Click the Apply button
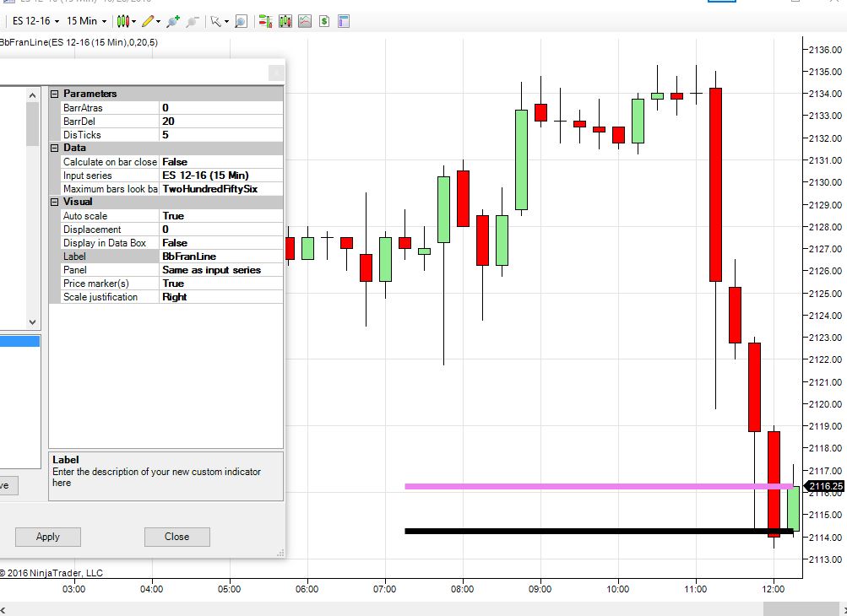The height and width of the screenshot is (616, 847). (48, 537)
